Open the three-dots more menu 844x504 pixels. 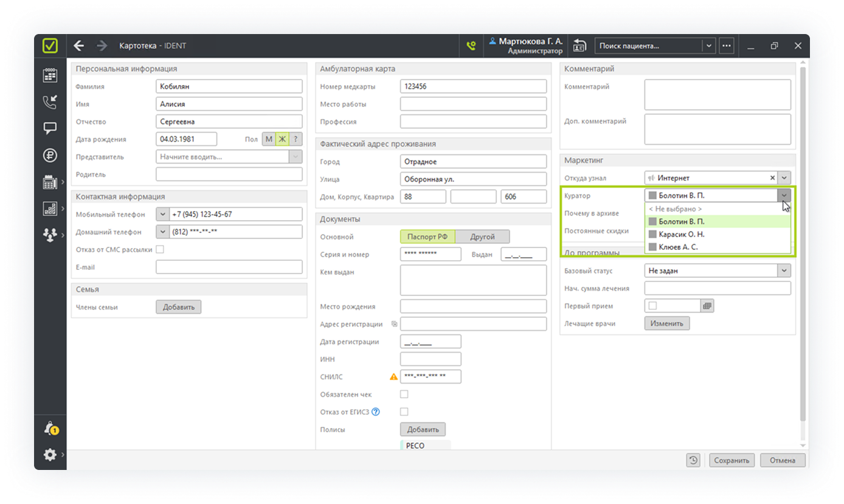click(726, 46)
